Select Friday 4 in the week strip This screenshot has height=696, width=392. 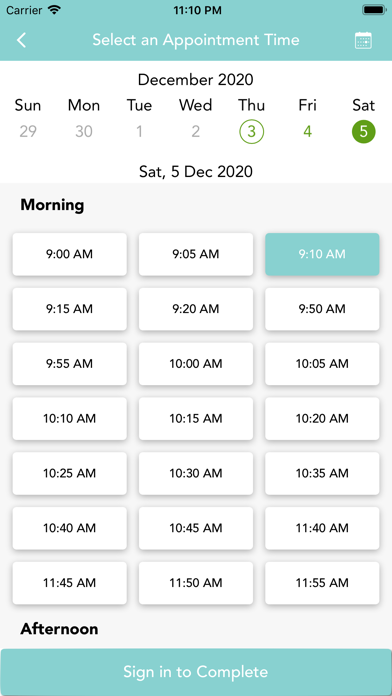(308, 132)
